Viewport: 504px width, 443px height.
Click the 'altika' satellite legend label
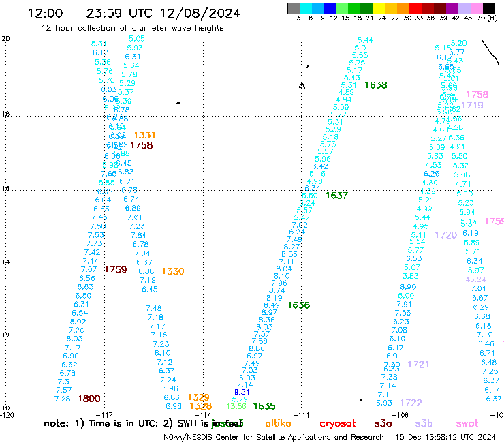(278, 423)
